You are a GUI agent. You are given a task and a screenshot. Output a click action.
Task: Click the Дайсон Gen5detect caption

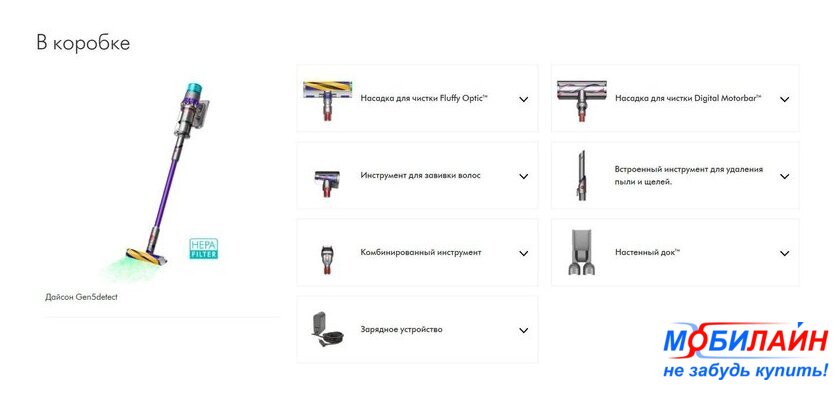(81, 296)
